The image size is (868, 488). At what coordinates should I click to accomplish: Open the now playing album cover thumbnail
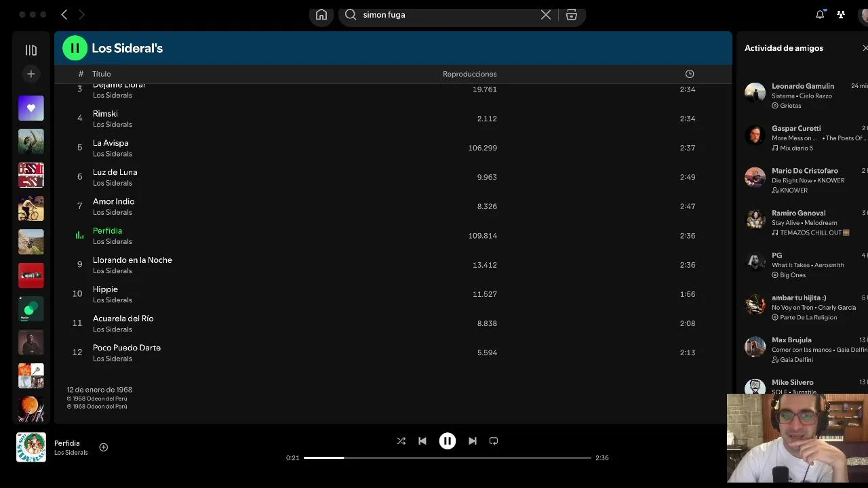click(x=31, y=447)
